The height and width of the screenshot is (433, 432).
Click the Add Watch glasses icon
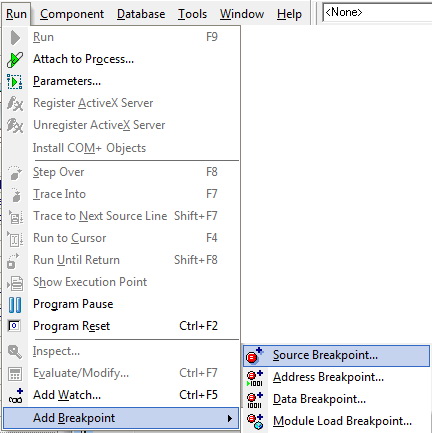(16, 396)
